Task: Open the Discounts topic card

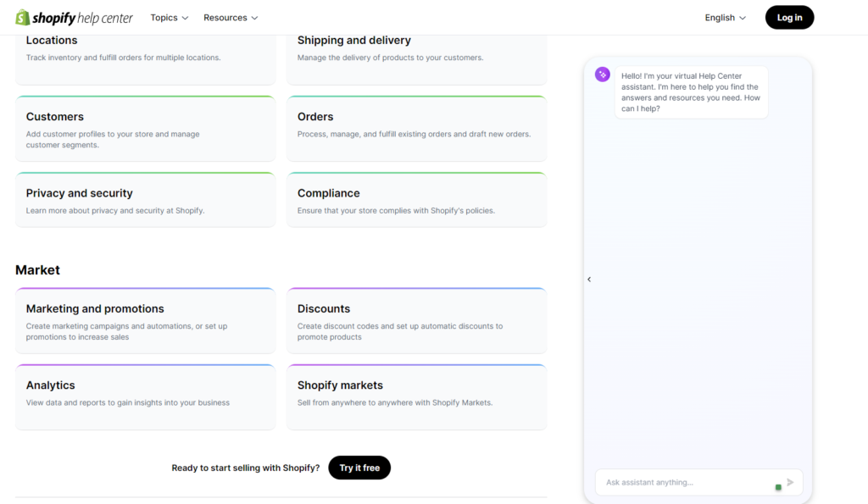Action: pos(416,320)
